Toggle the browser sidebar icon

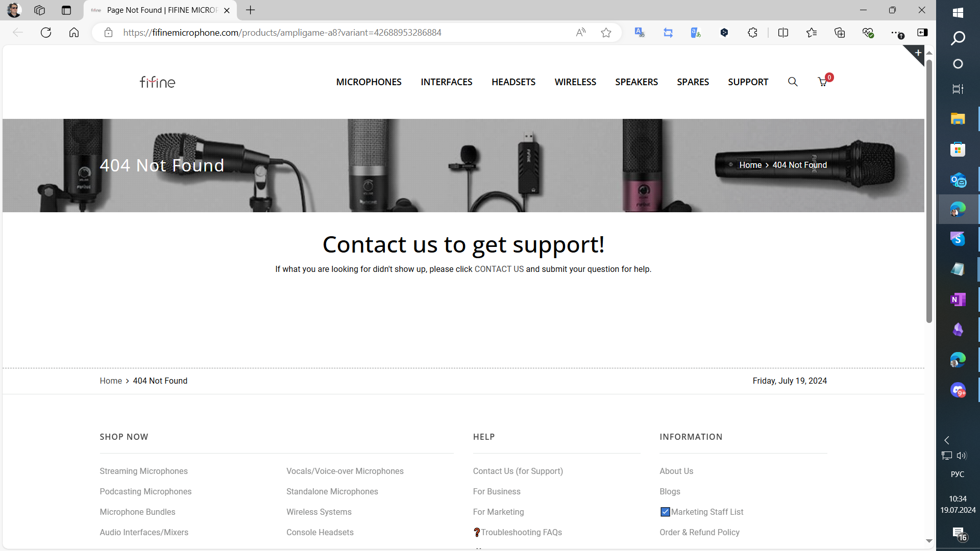(x=922, y=33)
